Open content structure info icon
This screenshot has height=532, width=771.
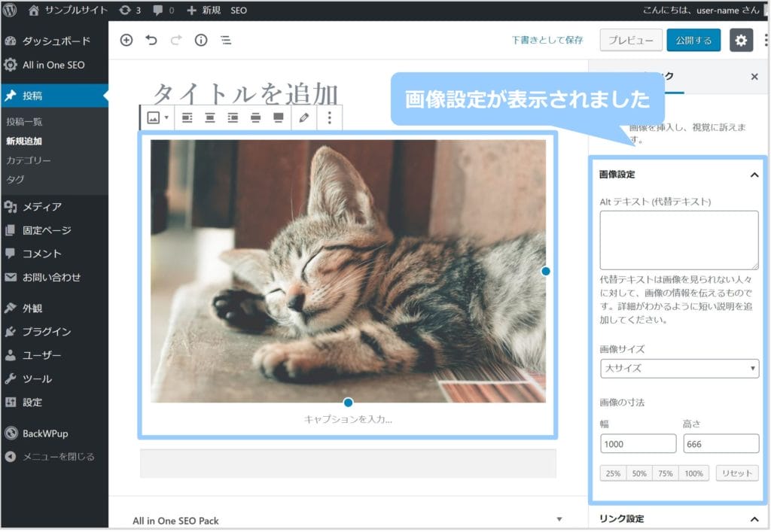[x=201, y=41]
